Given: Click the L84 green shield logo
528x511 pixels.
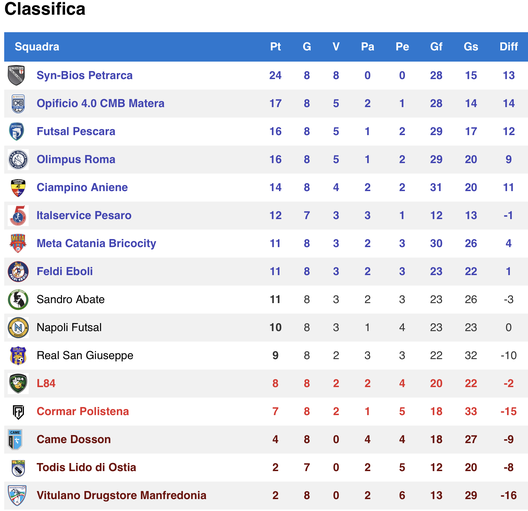Looking at the screenshot, I should tap(18, 383).
